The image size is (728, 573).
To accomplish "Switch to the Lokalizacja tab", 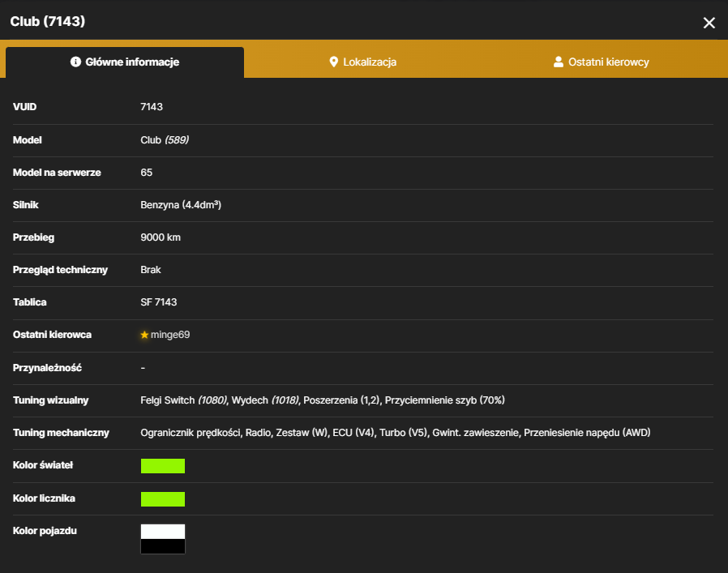I will 362,62.
